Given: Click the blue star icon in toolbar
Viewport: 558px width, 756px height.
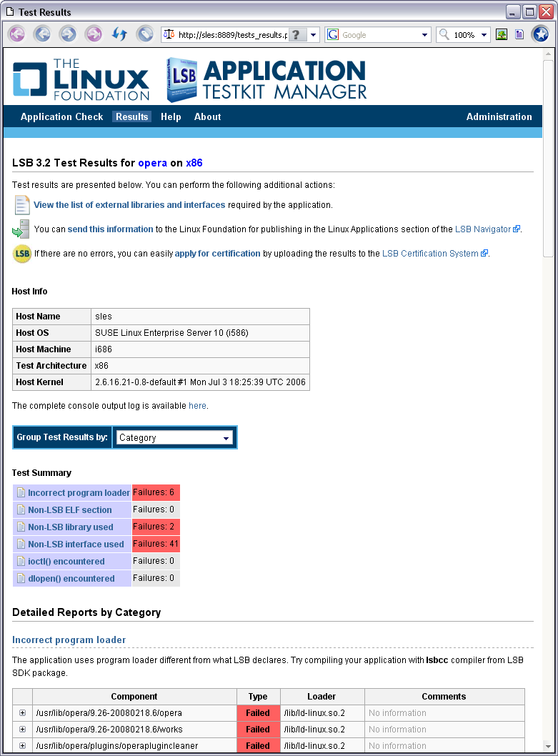Looking at the screenshot, I should coord(541,34).
